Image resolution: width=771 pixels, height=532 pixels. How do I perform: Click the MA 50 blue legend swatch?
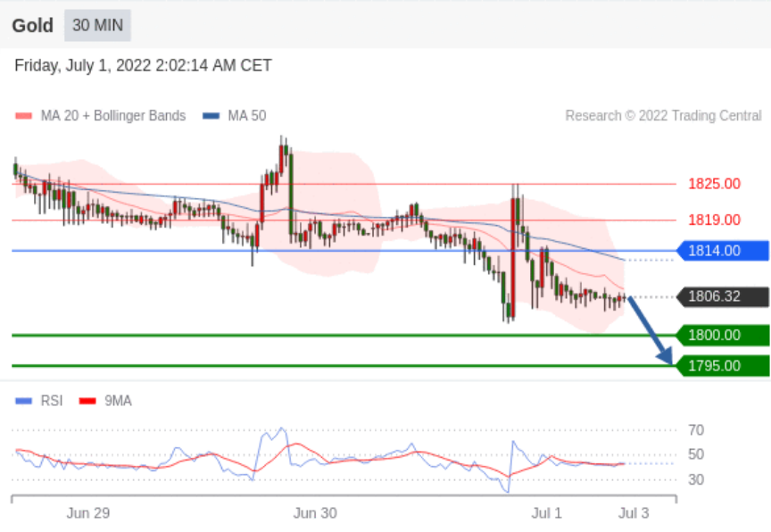tap(211, 116)
